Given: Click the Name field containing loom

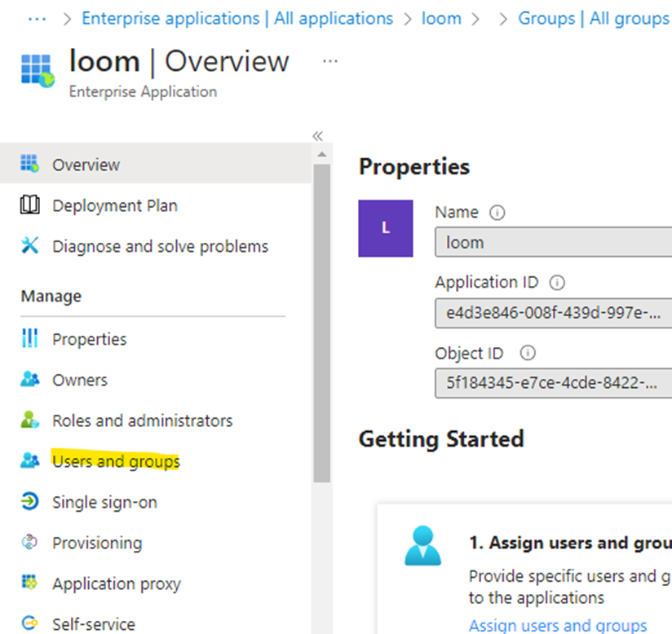Looking at the screenshot, I should pos(553,242).
